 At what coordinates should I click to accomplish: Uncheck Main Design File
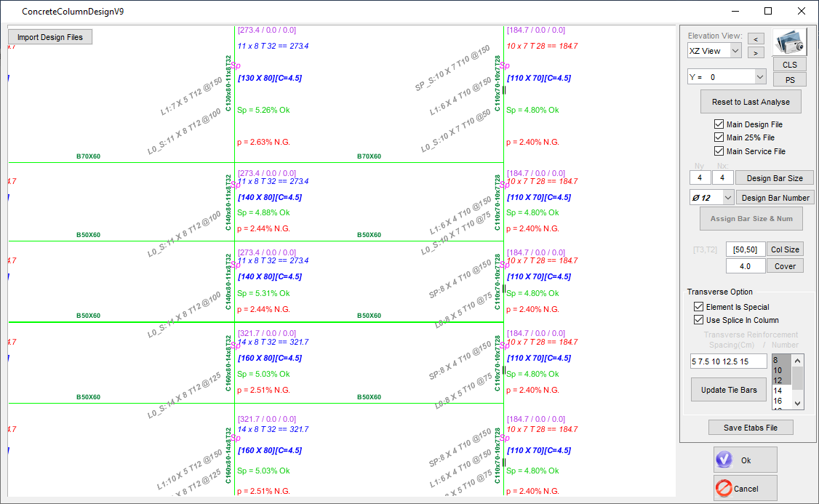[719, 124]
